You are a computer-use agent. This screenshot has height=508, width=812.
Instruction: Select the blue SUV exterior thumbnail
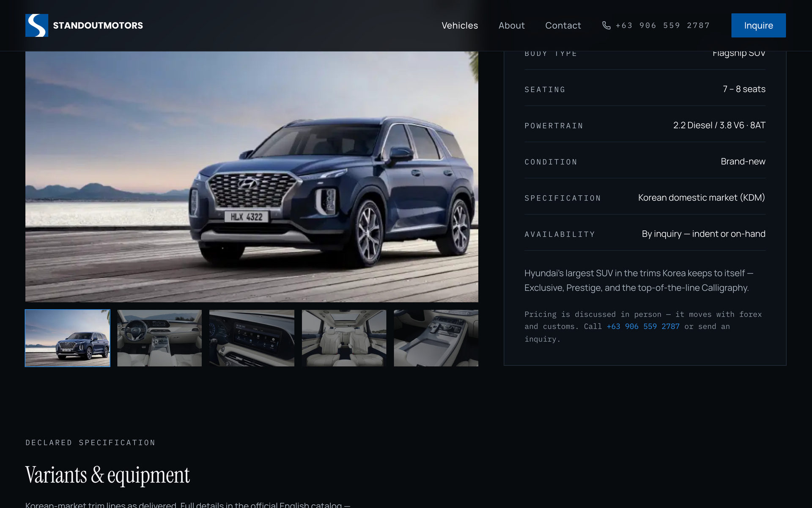click(68, 338)
